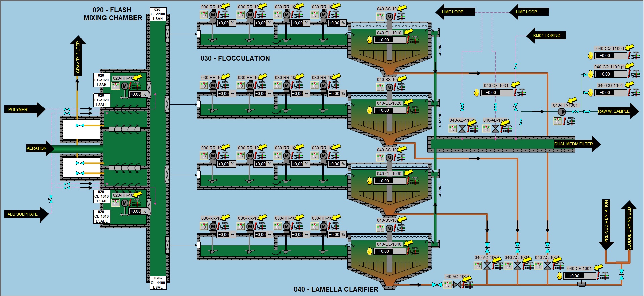644x296 pixels.
Task: Click the 040-AG-1034 valve symbol
Action: (487, 266)
